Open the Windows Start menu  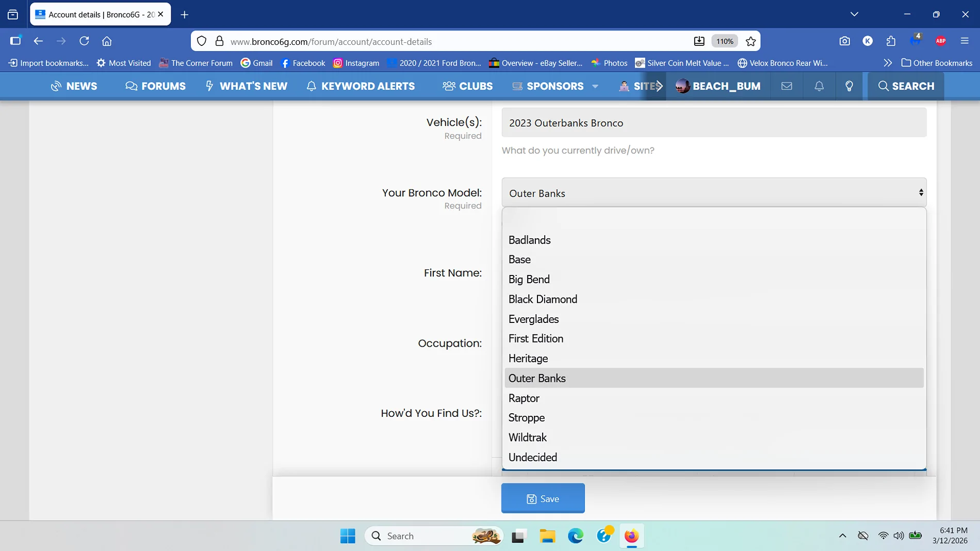pos(348,536)
